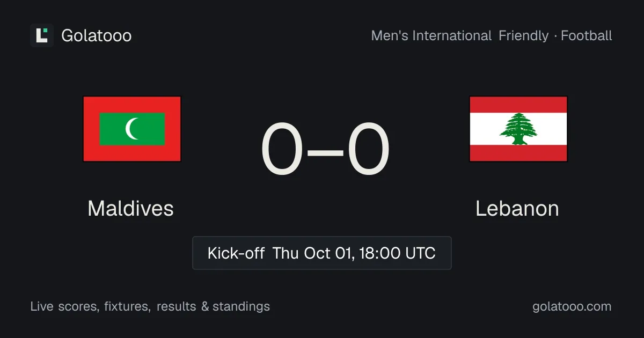Click the Live scores, fixtures tagline

click(91, 307)
